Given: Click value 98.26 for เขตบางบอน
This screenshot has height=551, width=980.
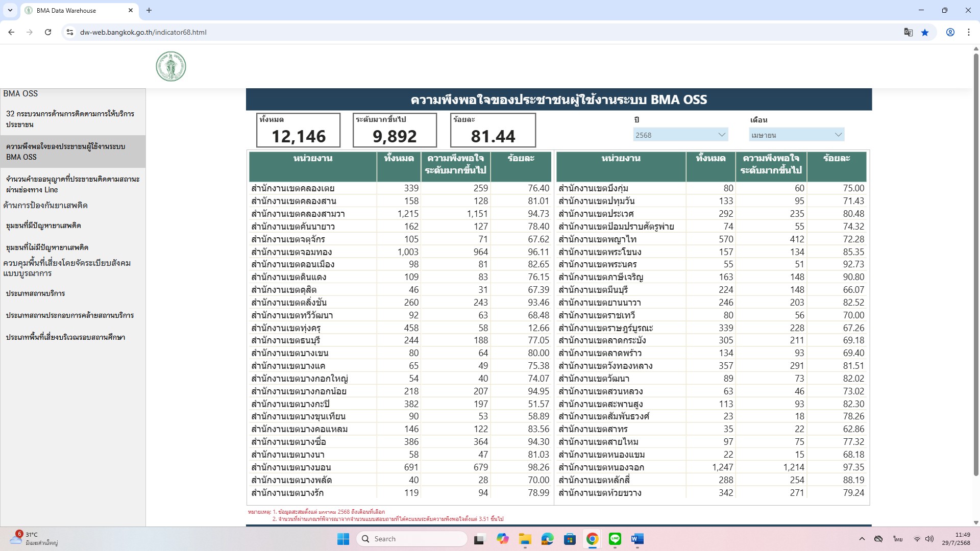Looking at the screenshot, I should pos(538,467).
